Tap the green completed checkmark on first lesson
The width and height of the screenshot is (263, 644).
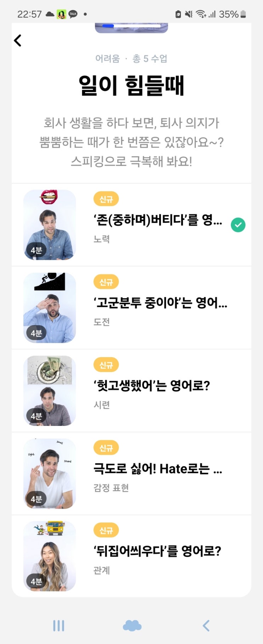(x=238, y=225)
